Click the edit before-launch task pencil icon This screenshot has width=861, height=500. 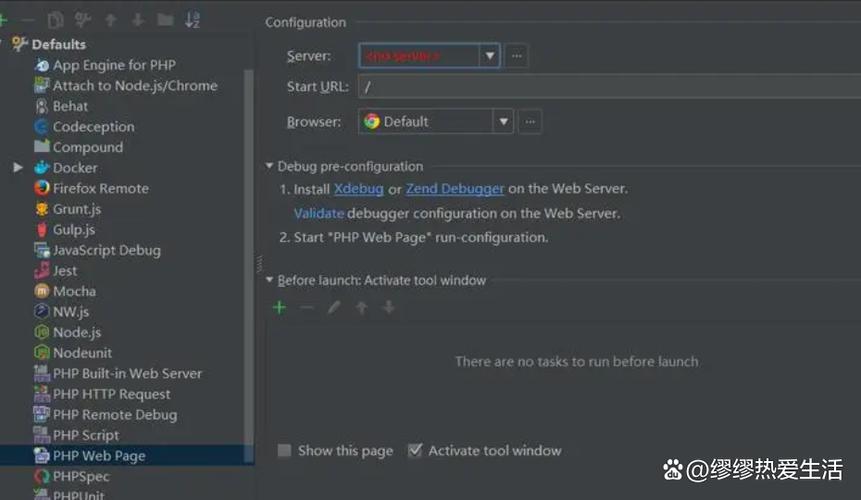334,307
